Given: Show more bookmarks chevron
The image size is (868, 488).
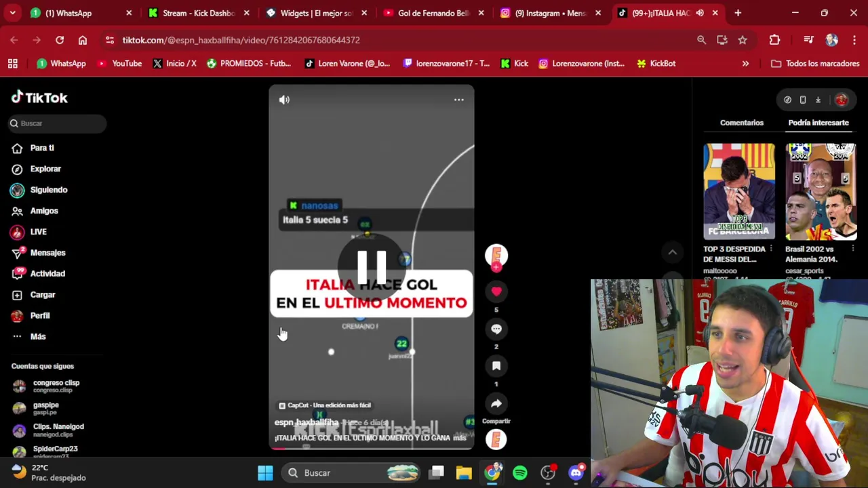Looking at the screenshot, I should [x=745, y=63].
